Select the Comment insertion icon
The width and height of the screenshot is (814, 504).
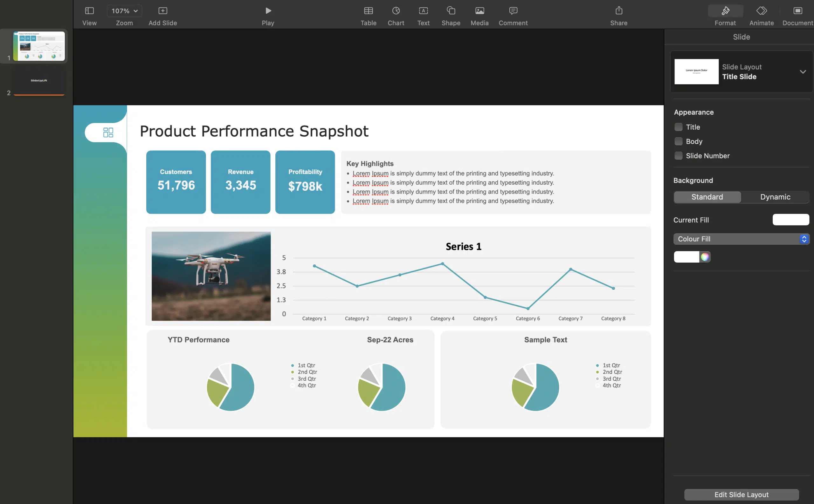(x=513, y=15)
